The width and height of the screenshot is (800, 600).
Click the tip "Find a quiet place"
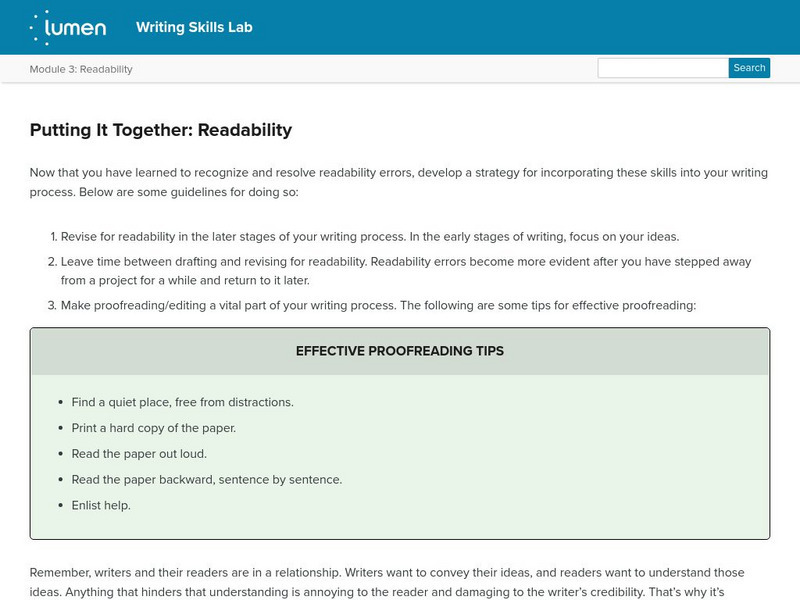[x=182, y=402]
